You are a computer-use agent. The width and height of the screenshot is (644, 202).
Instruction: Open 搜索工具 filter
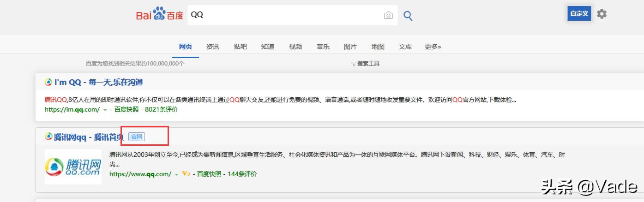(x=366, y=64)
